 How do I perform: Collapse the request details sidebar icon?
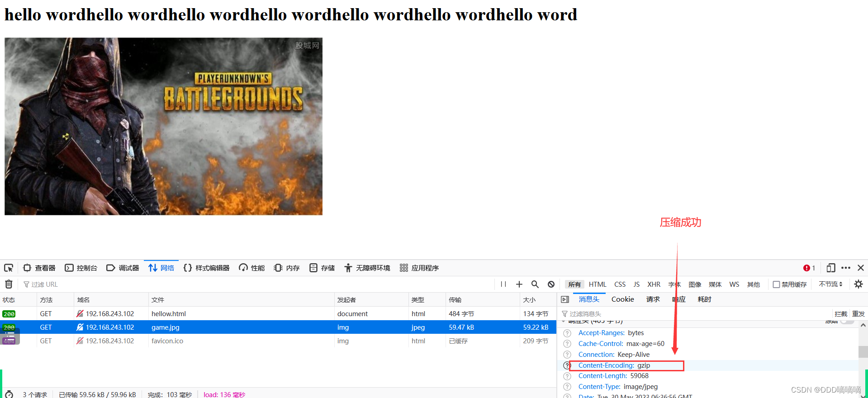tap(565, 299)
